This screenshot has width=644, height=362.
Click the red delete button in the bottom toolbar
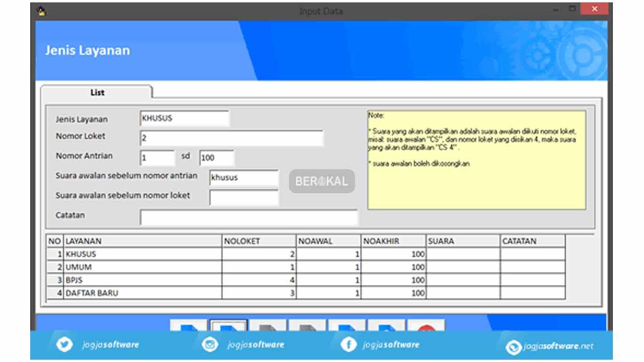(426, 325)
